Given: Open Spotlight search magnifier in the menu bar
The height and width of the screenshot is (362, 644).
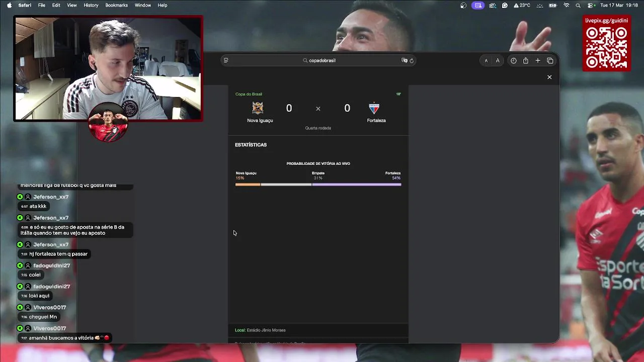Looking at the screenshot, I should coord(578,5).
